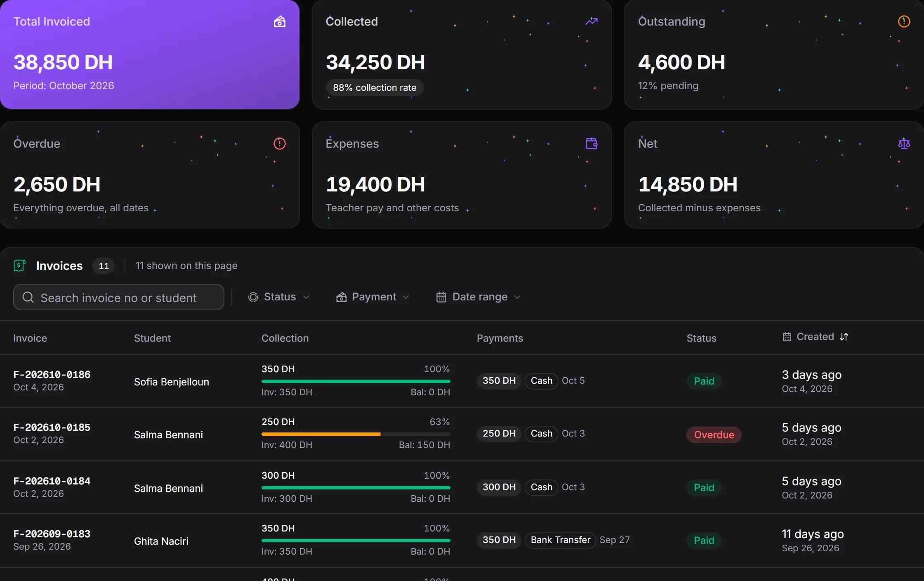Click the Date range calendar icon
Screen dimensions: 924x581
tap(441, 297)
